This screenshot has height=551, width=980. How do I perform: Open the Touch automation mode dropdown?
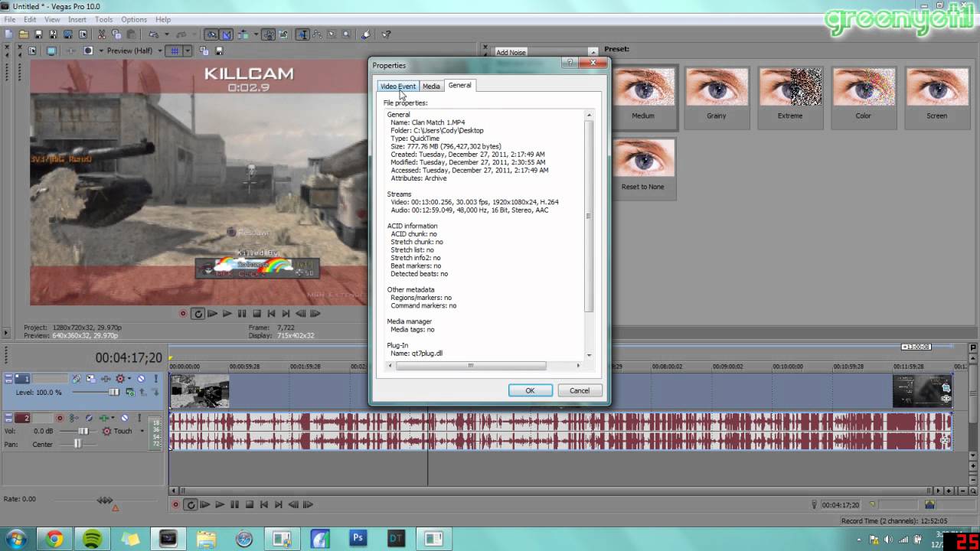[142, 431]
